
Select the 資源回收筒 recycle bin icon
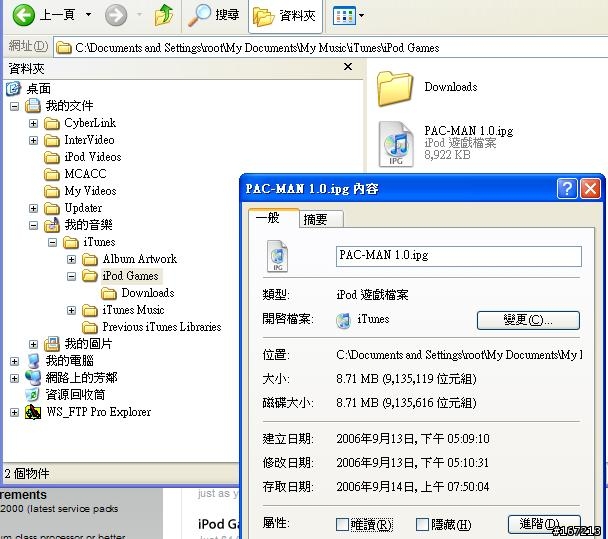coord(33,395)
